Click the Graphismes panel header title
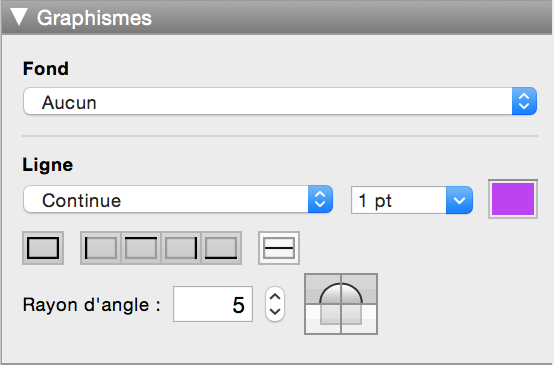 (94, 18)
